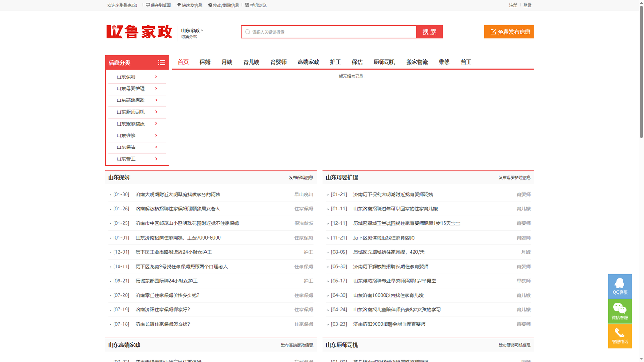Viewport: 644px width, 362px height.
Task: Click the gear icon for 修改/删除信息
Action: [x=210, y=5]
